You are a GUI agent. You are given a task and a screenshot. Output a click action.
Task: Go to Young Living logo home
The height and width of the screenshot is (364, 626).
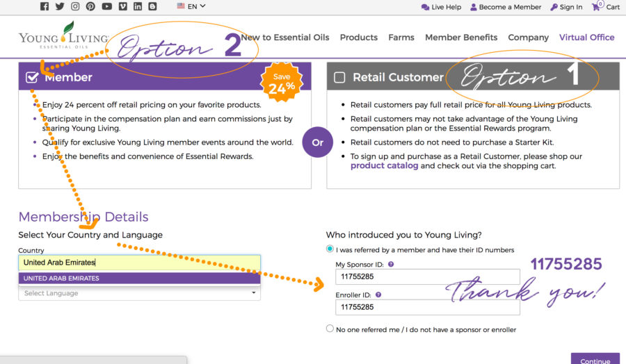point(63,36)
